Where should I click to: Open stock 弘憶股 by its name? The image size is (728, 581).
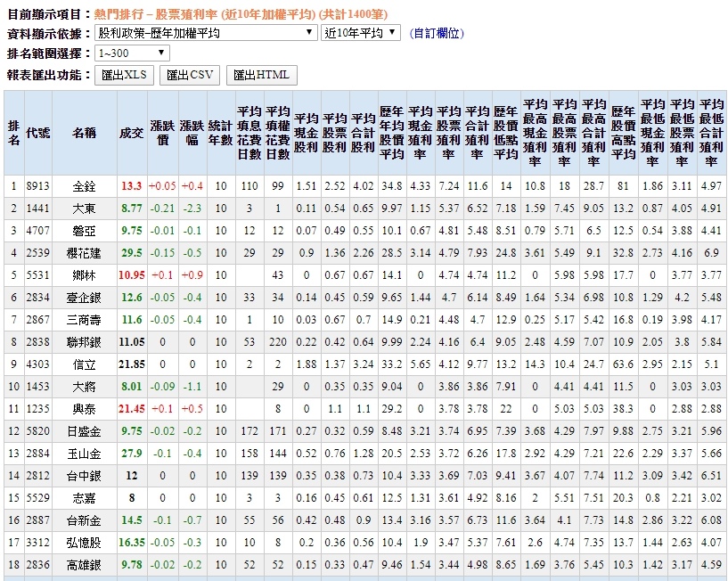84,543
